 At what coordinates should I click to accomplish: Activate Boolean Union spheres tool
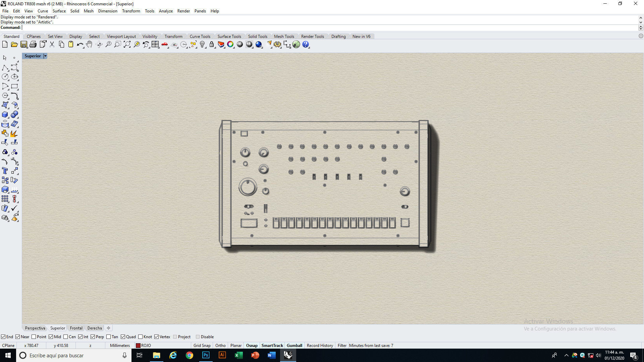pyautogui.click(x=14, y=115)
